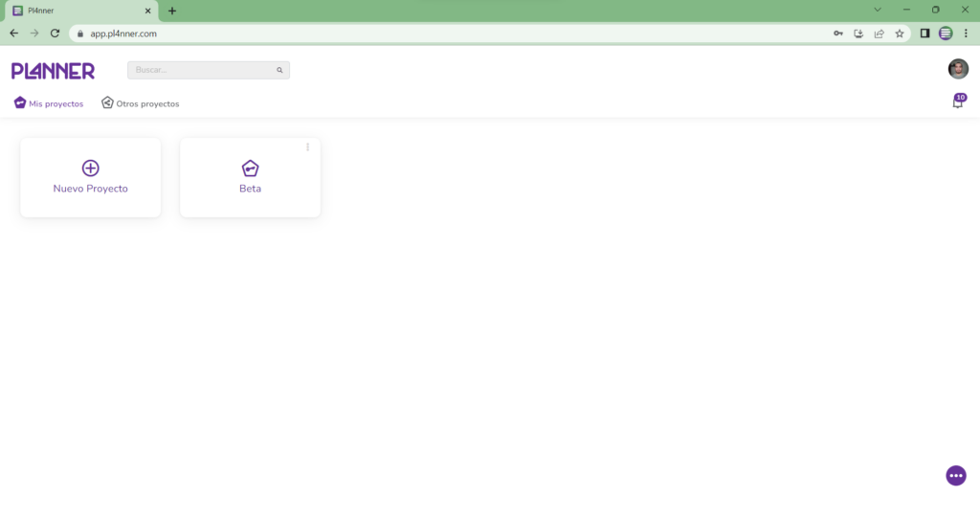Switch to Mis proyectos tab

point(49,103)
